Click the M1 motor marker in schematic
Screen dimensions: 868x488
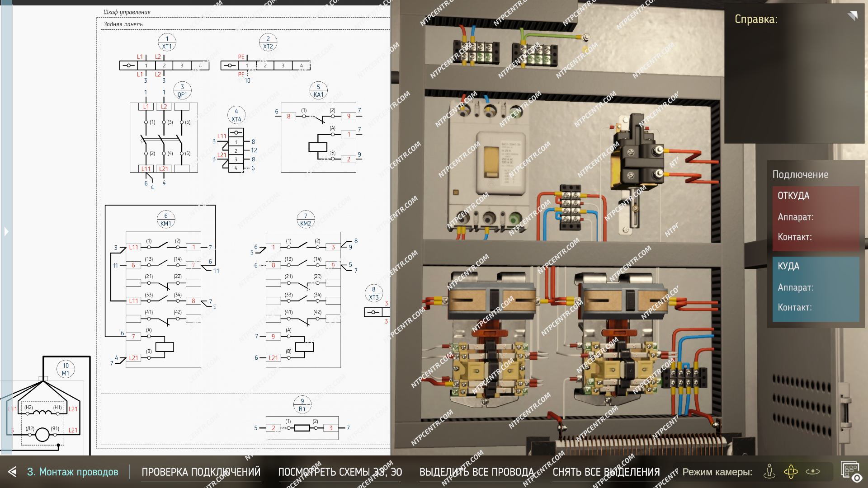pyautogui.click(x=66, y=369)
